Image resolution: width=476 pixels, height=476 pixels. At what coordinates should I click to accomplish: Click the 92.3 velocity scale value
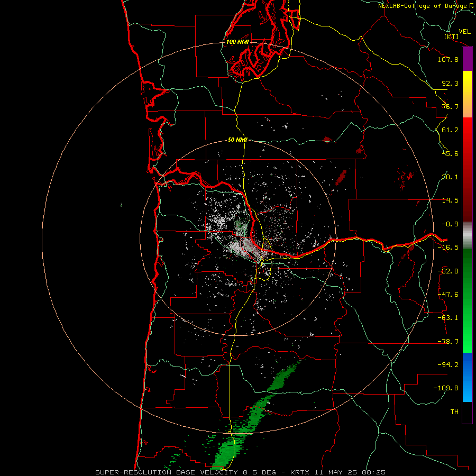click(450, 83)
